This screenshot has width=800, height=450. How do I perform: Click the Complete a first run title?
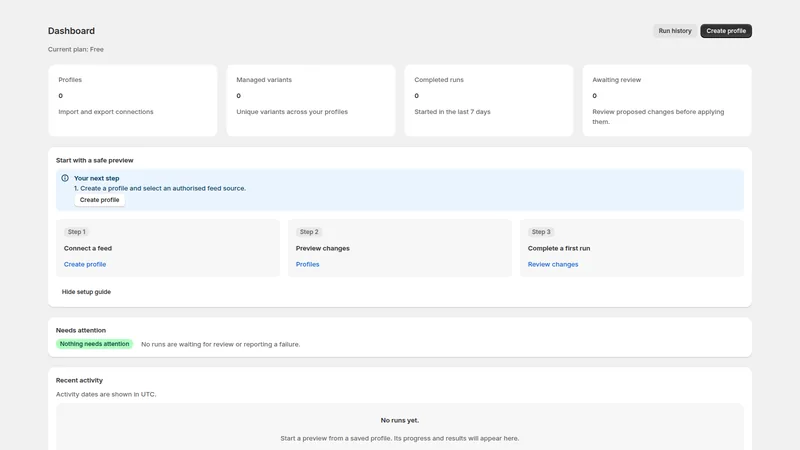click(x=559, y=248)
